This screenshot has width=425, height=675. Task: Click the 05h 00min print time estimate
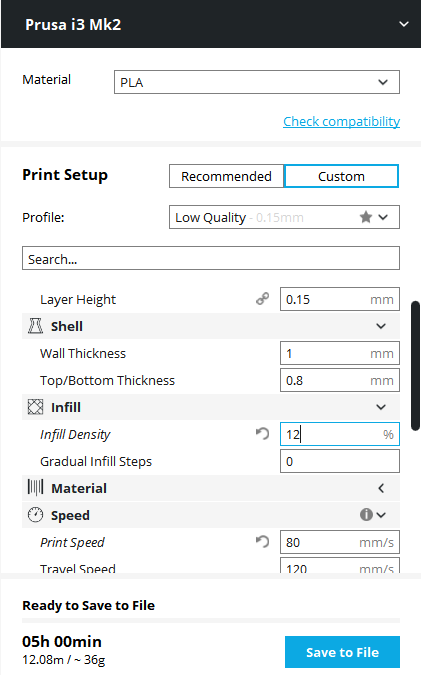click(62, 641)
